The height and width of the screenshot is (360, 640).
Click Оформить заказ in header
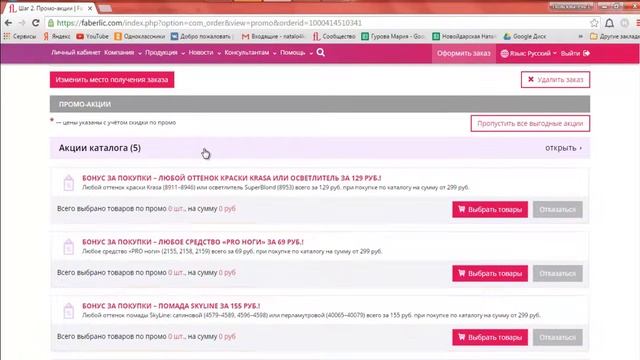point(464,53)
